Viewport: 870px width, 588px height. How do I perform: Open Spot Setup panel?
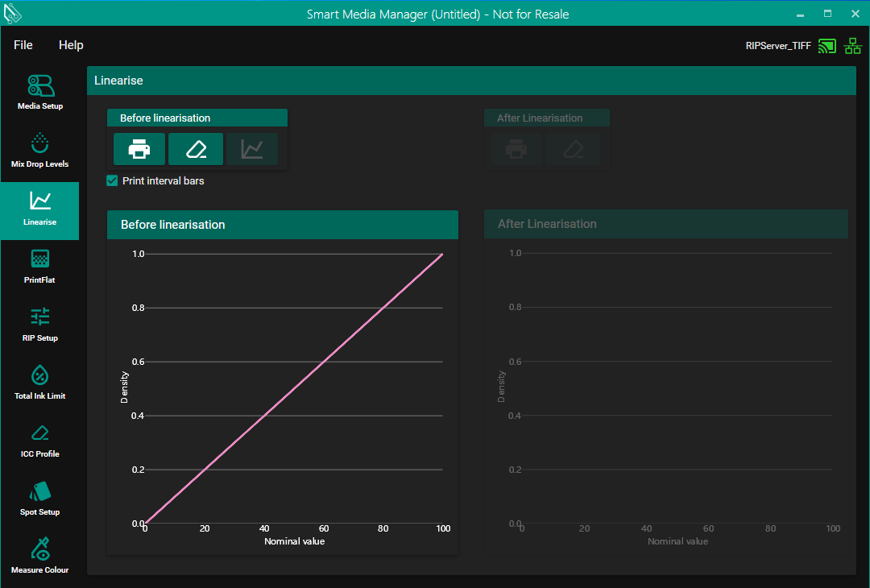[39, 499]
